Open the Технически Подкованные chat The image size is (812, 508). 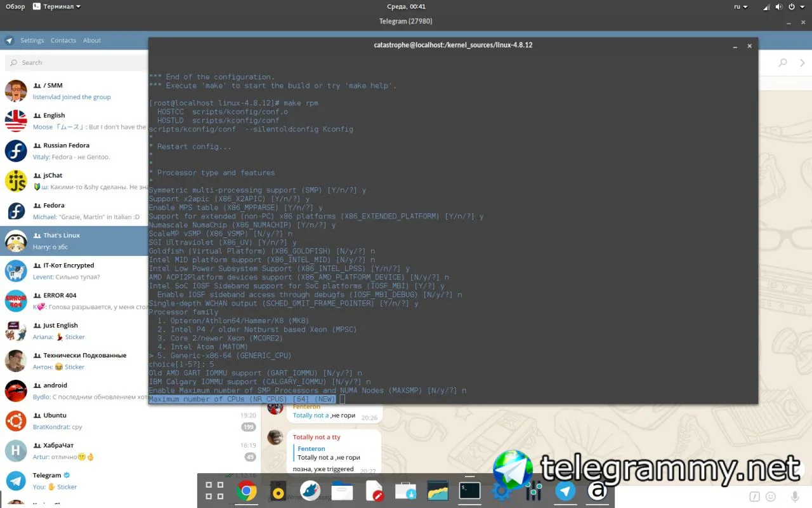(x=74, y=361)
